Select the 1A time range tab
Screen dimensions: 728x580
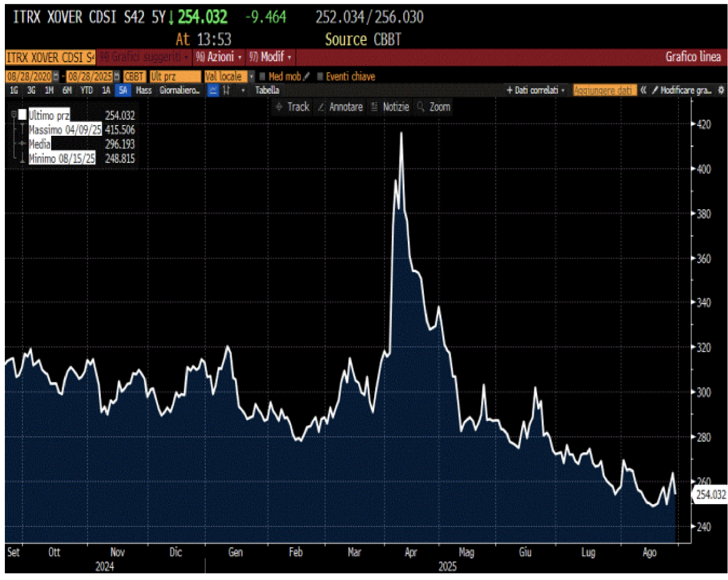pos(106,91)
